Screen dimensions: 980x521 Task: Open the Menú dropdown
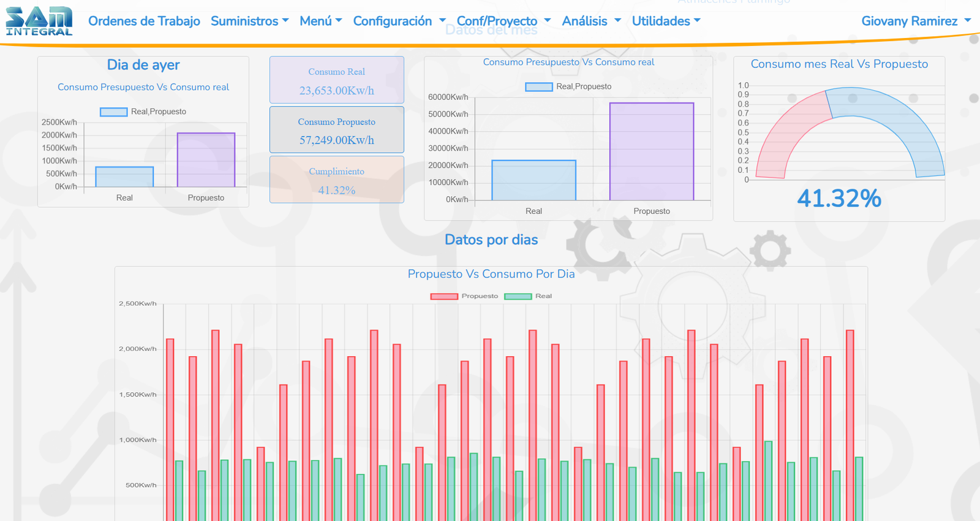[320, 21]
